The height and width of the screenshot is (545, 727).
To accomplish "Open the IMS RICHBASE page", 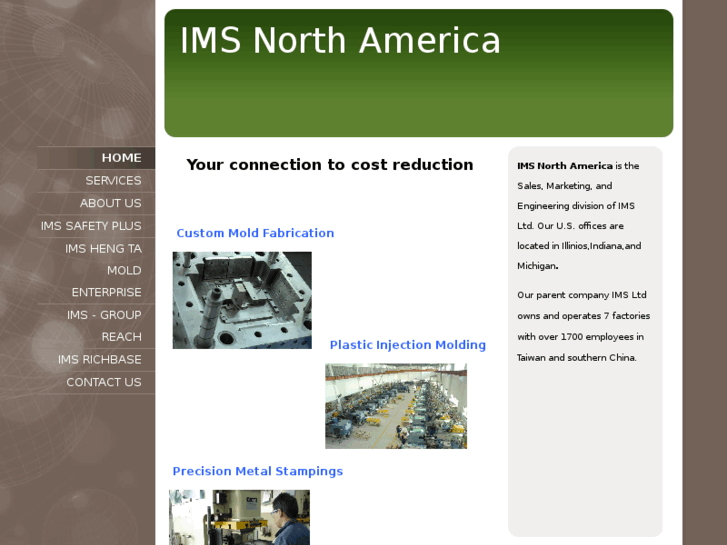I will coord(96,359).
